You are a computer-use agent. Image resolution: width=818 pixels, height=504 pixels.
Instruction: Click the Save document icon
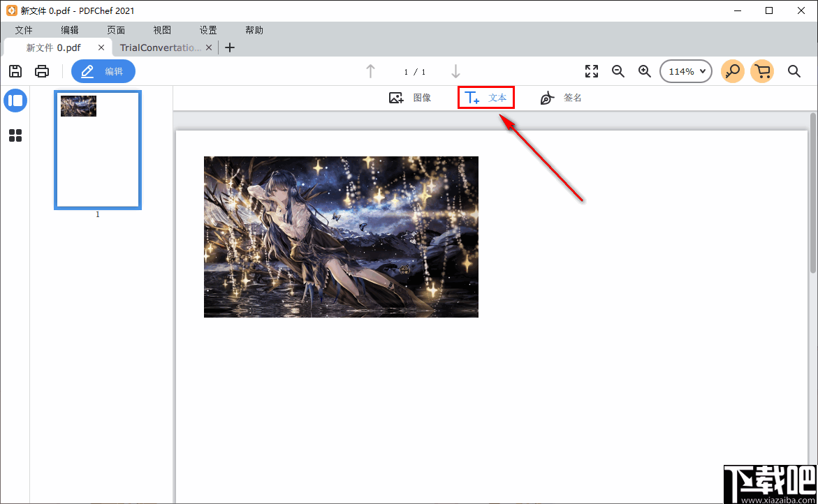[x=15, y=71]
